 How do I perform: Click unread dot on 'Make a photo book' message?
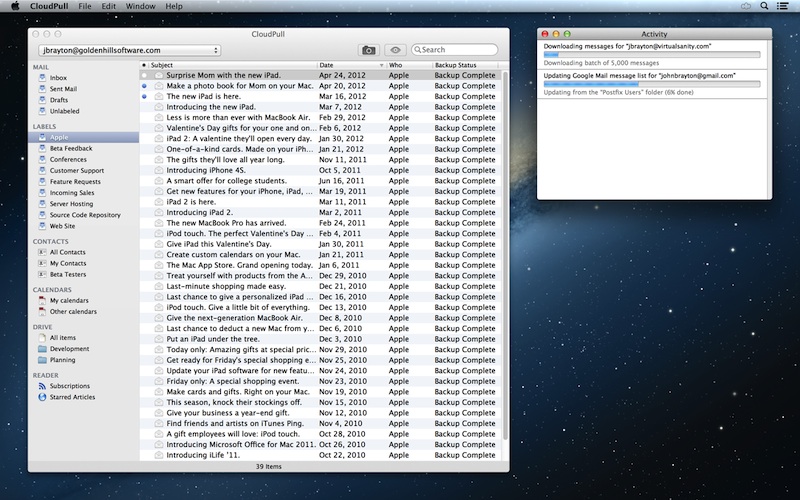click(x=145, y=86)
